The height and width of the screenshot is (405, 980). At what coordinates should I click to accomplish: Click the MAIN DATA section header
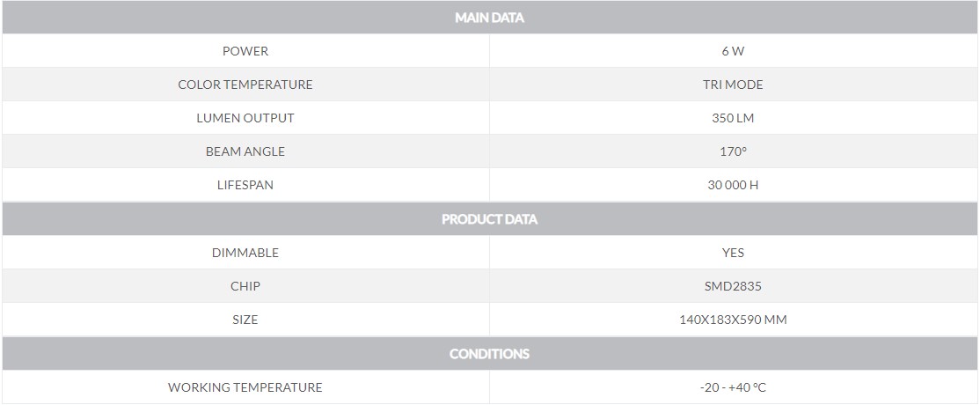pyautogui.click(x=489, y=18)
